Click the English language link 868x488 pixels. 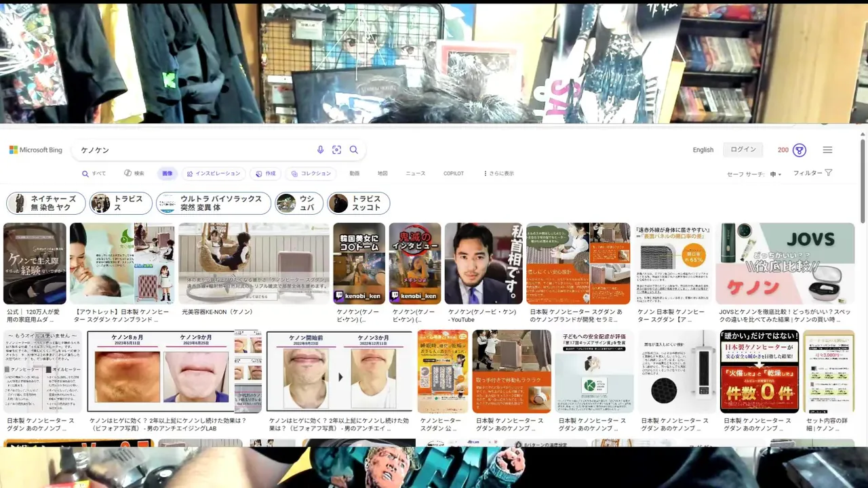[703, 150]
